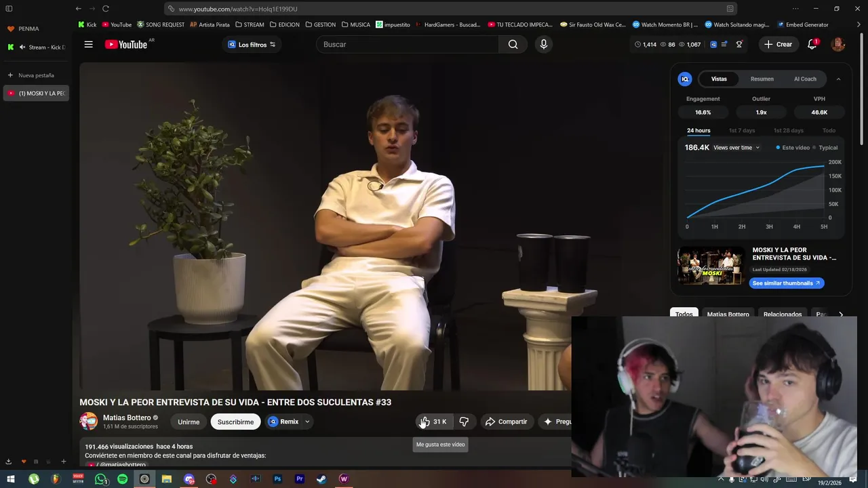
Task: Open GESTION bookmarks folder
Action: click(320, 24)
